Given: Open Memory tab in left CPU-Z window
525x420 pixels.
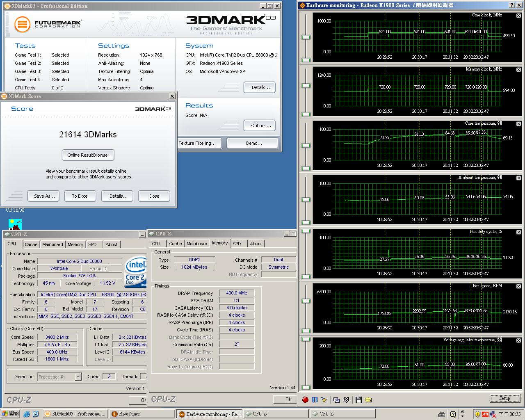Looking at the screenshot, I should tap(75, 244).
